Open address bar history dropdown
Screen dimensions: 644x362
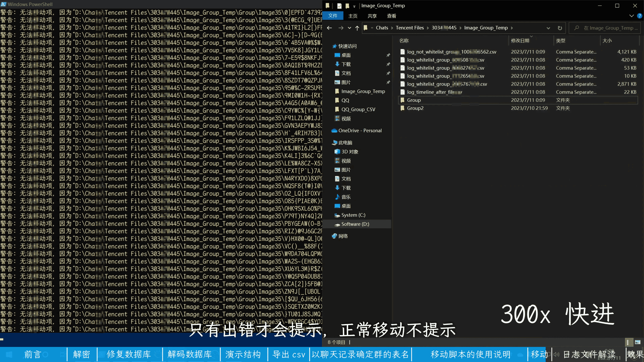pyautogui.click(x=548, y=28)
